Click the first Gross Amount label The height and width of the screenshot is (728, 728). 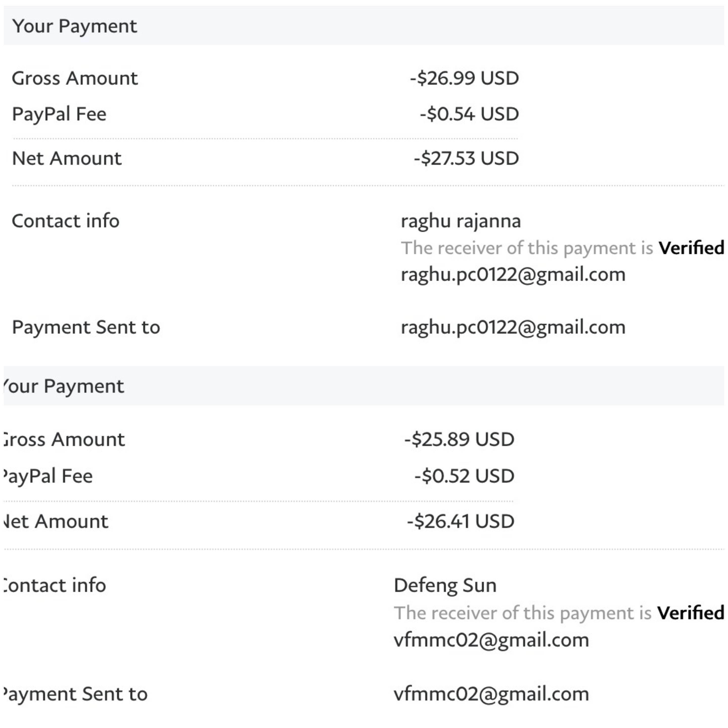click(75, 78)
